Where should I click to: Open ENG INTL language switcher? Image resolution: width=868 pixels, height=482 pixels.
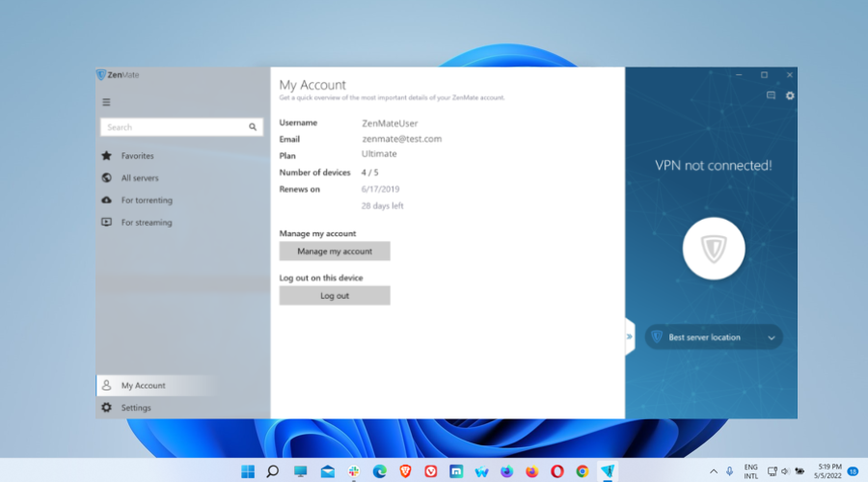tap(750, 471)
